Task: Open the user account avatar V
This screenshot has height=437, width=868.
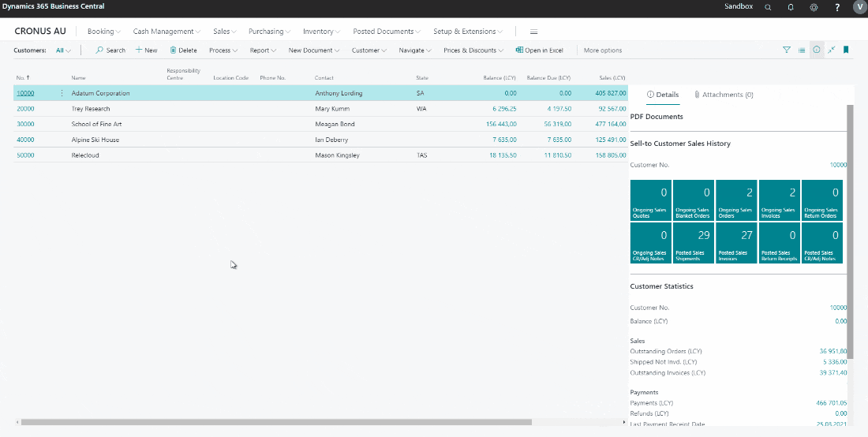Action: coord(859,7)
